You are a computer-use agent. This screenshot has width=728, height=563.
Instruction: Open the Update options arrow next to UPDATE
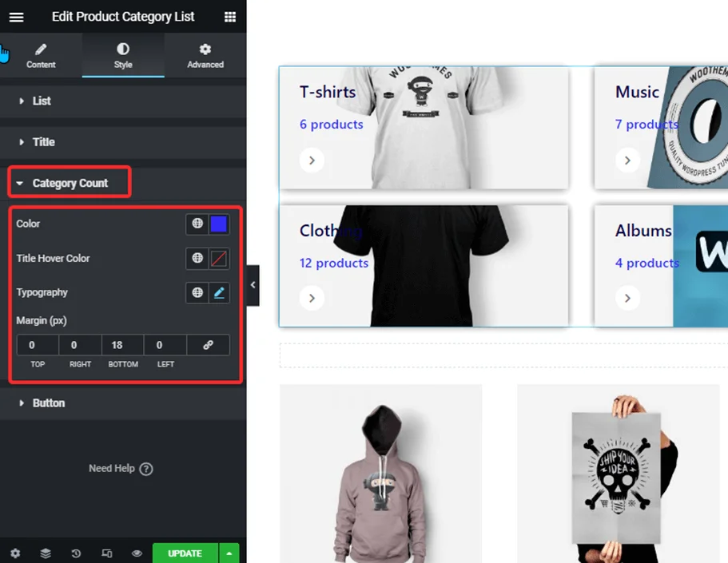pos(229,553)
